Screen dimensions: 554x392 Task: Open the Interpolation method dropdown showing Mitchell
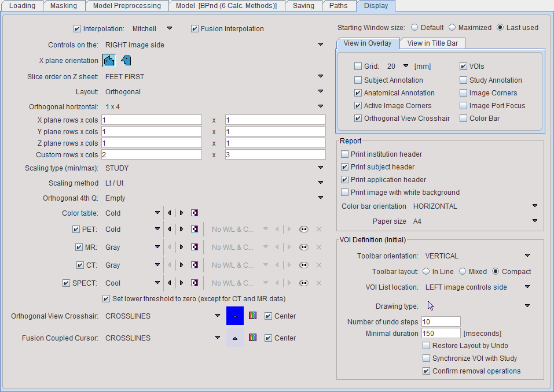click(x=170, y=28)
